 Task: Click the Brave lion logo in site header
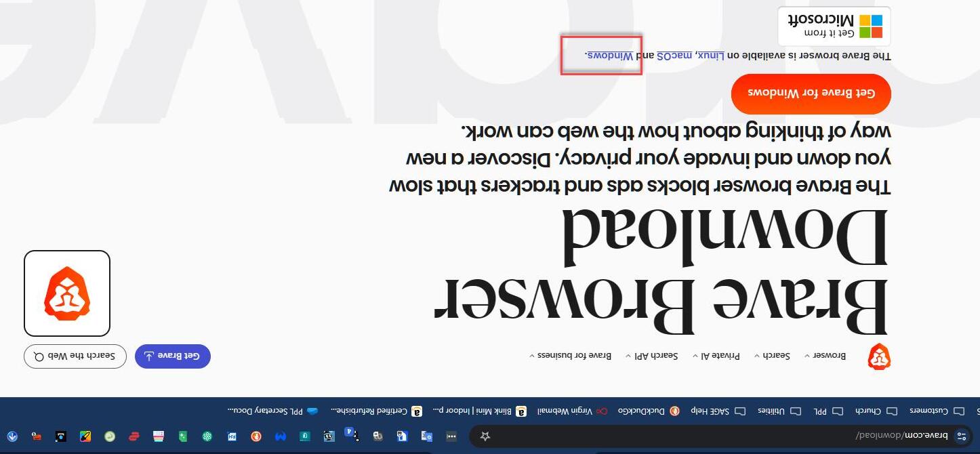click(879, 356)
